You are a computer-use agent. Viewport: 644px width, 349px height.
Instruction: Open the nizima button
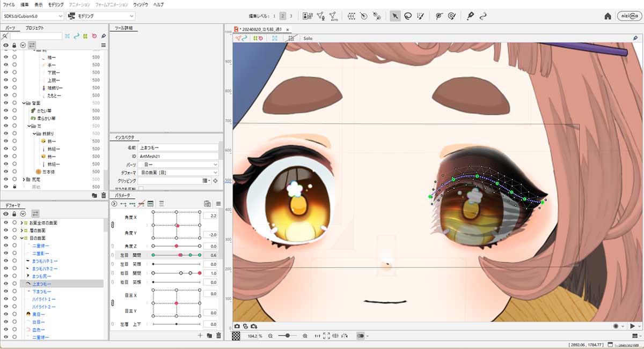point(628,16)
